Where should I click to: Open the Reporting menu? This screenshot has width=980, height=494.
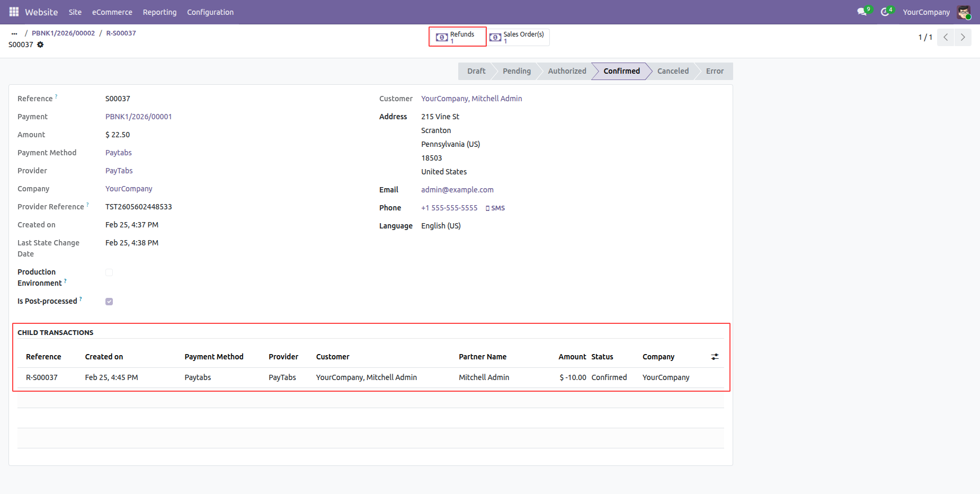coord(159,12)
